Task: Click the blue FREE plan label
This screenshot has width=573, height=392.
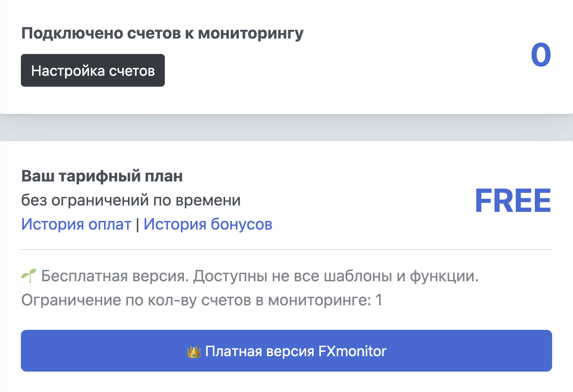Action: point(513,201)
